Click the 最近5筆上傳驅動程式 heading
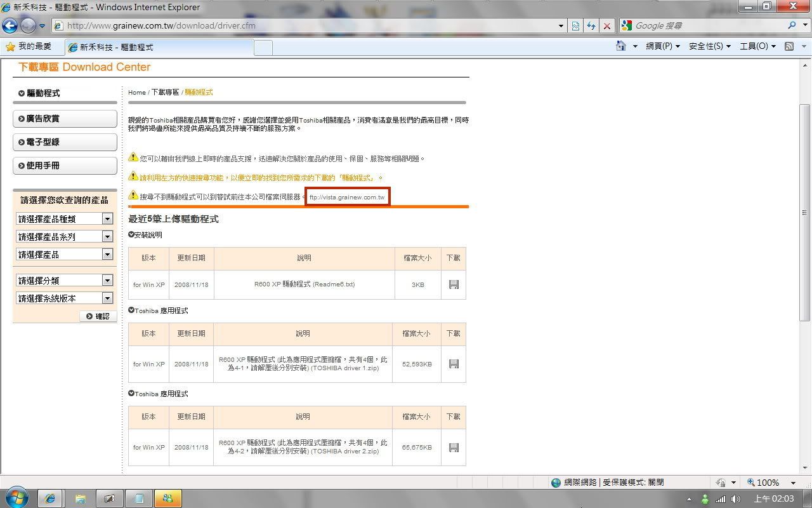812x508 pixels. pyautogui.click(x=173, y=219)
